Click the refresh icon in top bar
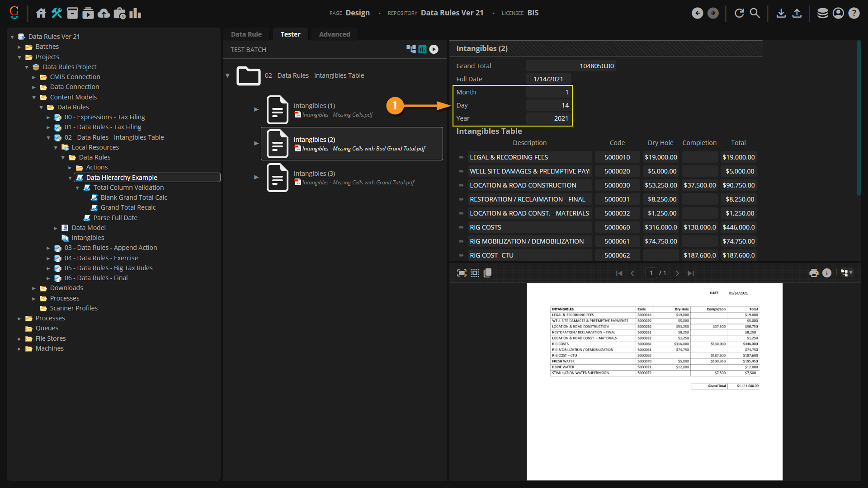Viewport: 868px width, 488px height. [739, 13]
